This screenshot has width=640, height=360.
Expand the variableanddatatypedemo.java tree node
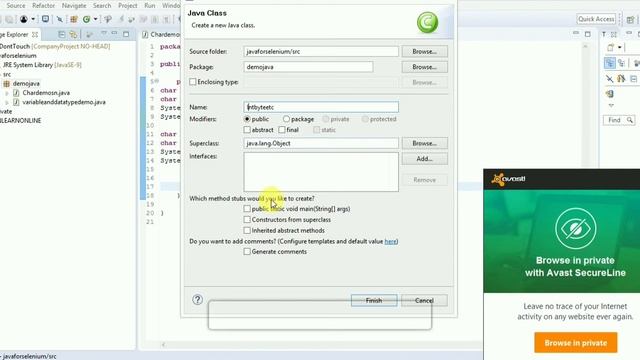7,102
